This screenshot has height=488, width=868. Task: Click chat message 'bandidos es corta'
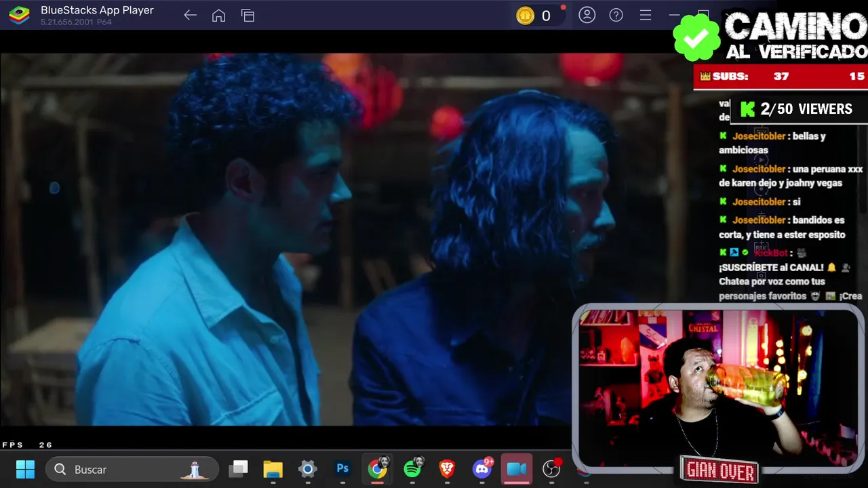point(782,227)
